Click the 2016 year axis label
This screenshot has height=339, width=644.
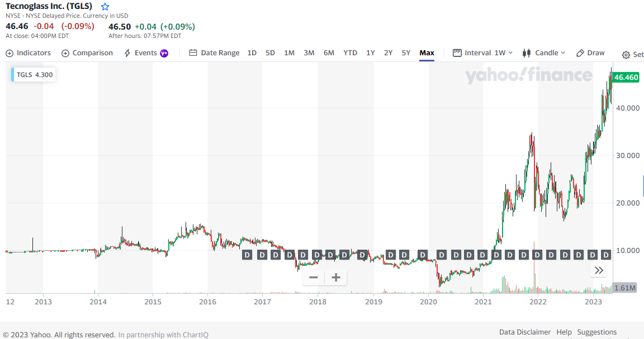(x=207, y=302)
